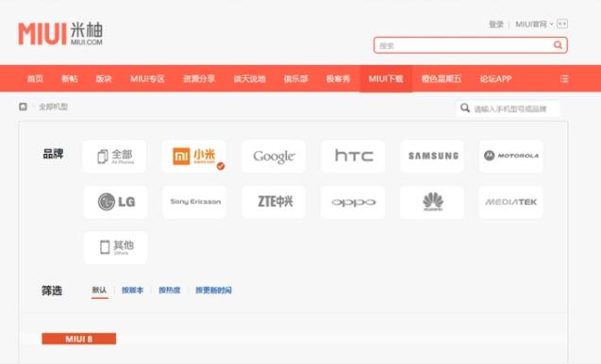The height and width of the screenshot is (364, 601).
Task: Select the 其他 Others brand tile
Action: click(x=115, y=247)
